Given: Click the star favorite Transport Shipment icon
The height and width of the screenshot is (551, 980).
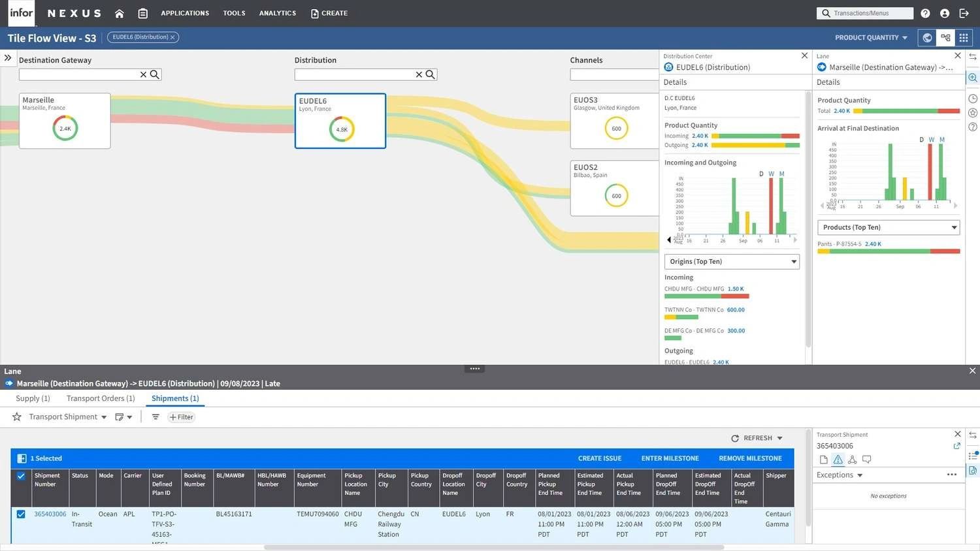Looking at the screenshot, I should pos(17,417).
